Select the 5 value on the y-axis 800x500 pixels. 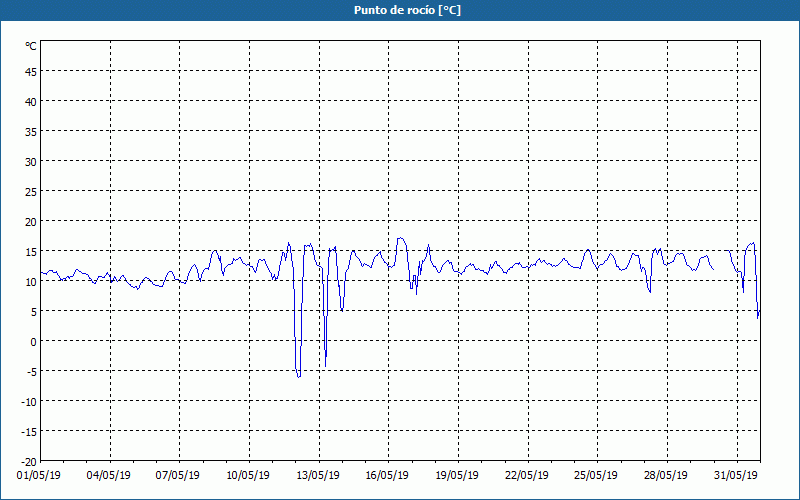point(34,312)
